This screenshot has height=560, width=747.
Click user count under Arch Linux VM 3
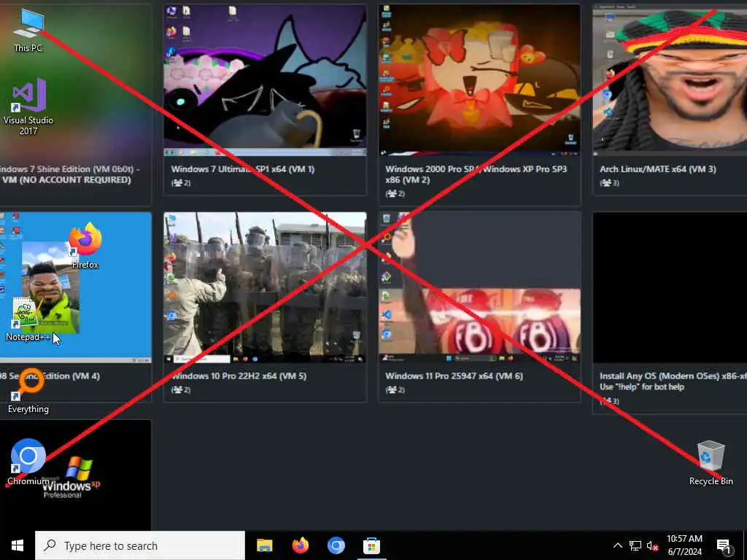pyautogui.click(x=609, y=183)
